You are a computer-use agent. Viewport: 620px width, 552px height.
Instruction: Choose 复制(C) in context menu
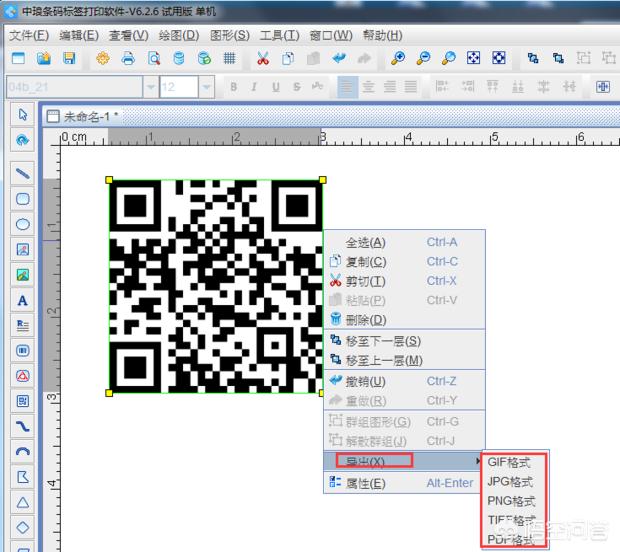coord(405,261)
